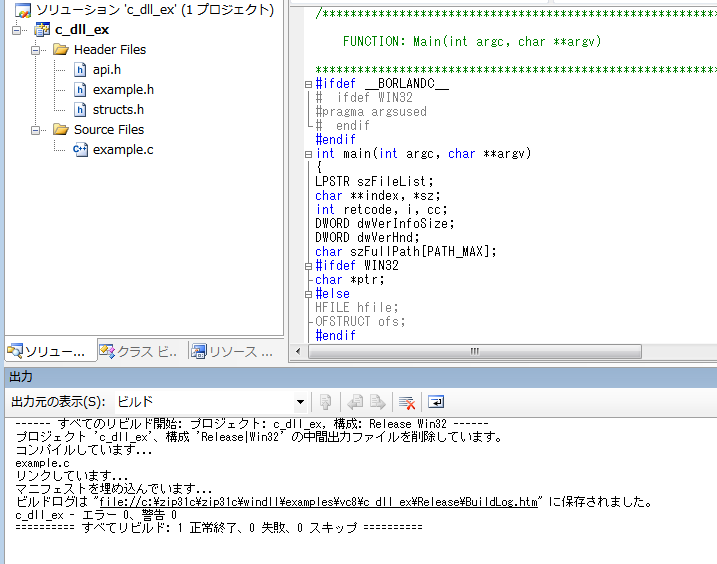Click the 'リンクしています...' output line
Viewport: 717px width, 564px height.
[71, 476]
